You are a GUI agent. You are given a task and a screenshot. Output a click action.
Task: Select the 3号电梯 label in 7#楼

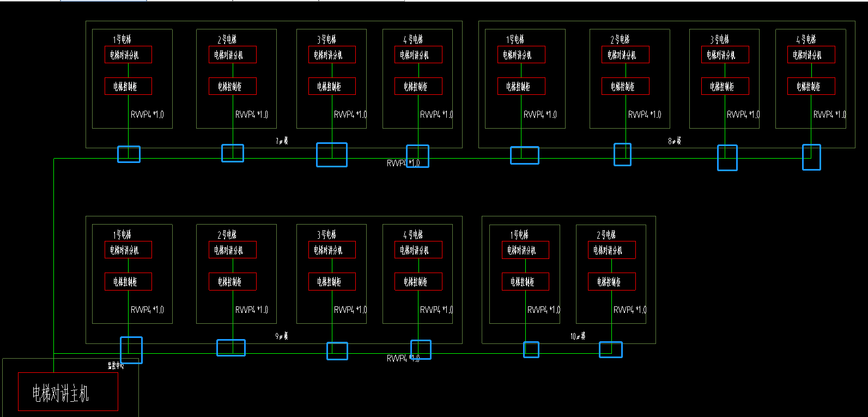[326, 39]
